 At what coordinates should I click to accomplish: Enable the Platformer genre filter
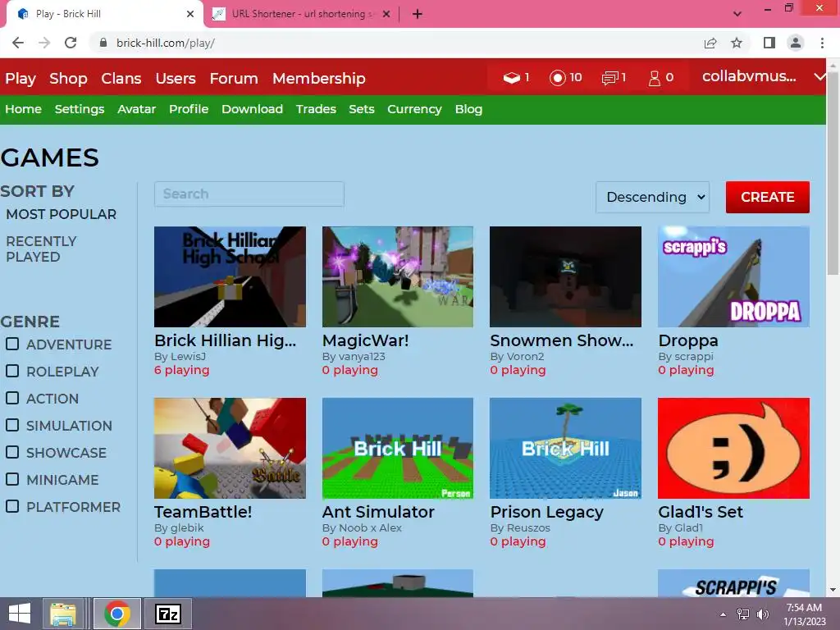coord(12,506)
